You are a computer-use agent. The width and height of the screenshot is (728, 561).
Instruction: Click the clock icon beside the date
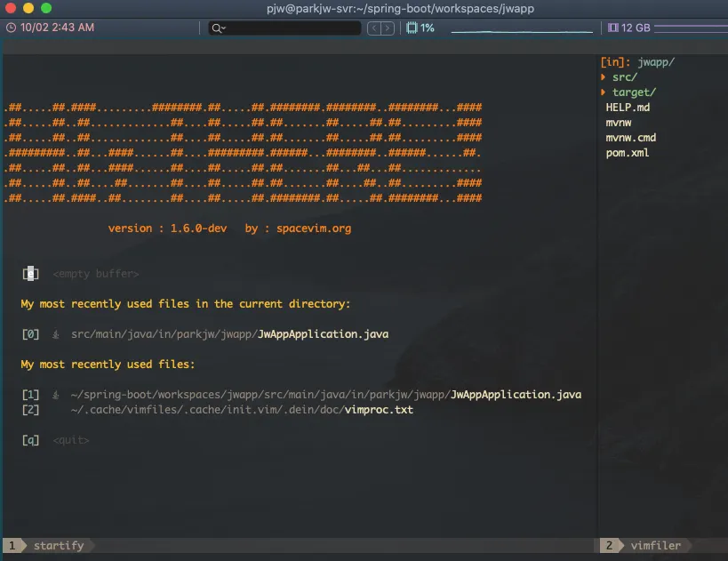[11, 28]
